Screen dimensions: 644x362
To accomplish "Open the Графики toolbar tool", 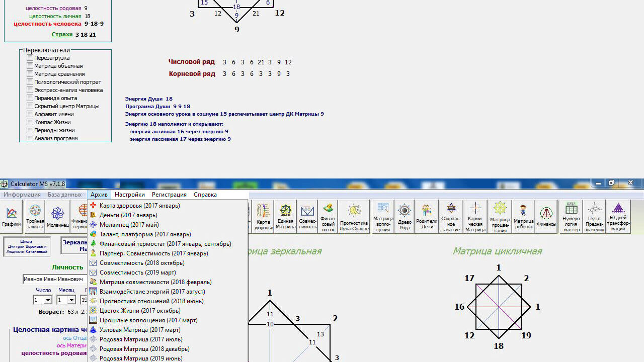I will click(11, 217).
